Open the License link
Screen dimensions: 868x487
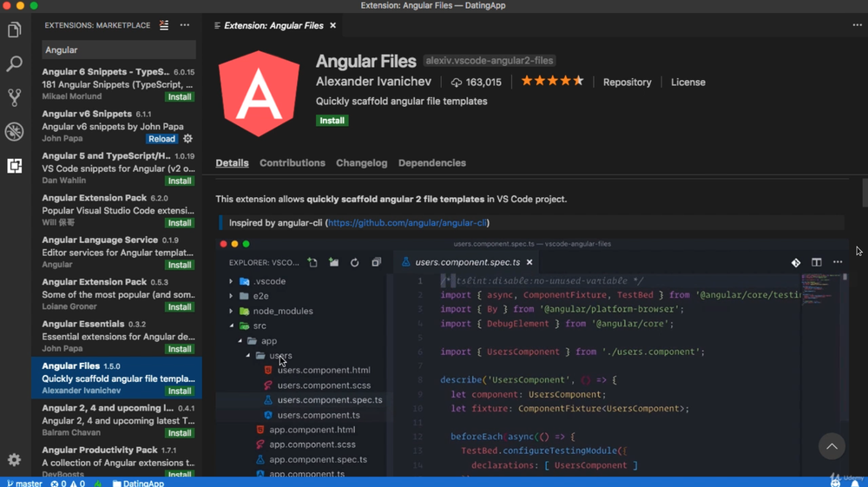[688, 82]
